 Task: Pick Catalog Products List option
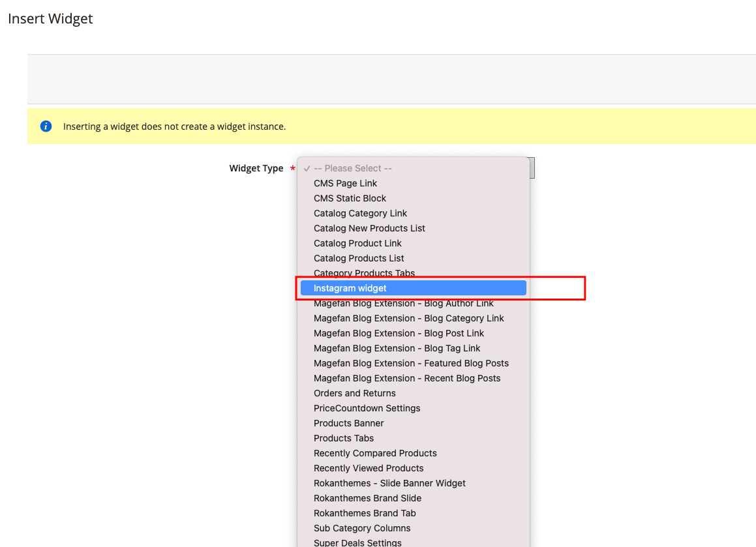(x=413, y=258)
